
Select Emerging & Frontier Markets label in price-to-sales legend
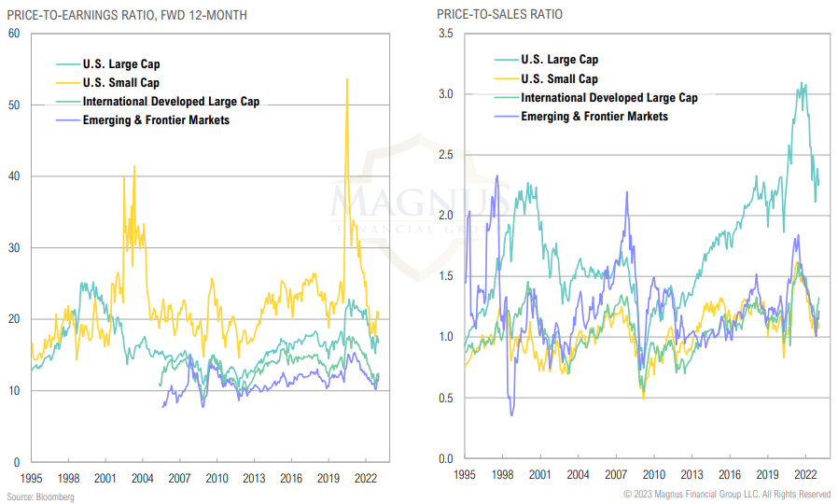pos(594,116)
